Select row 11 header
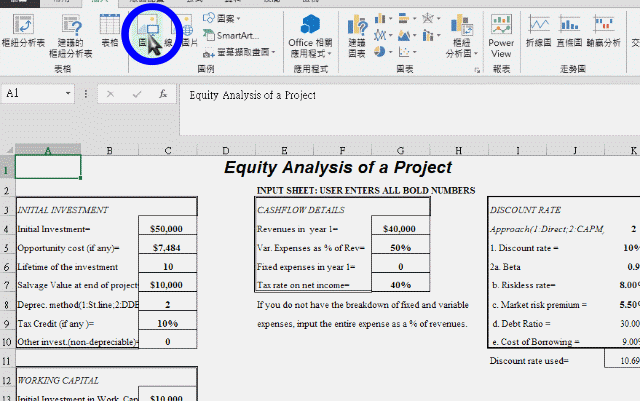Image resolution: width=640 pixels, height=401 pixels. 7,361
